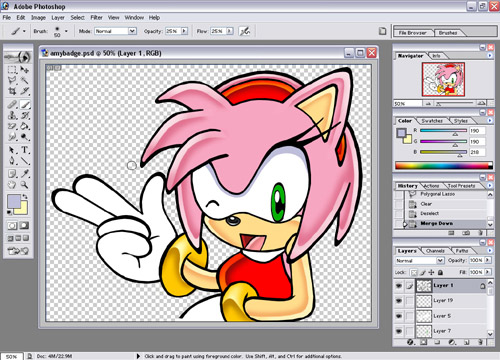Select the Pen tool

coord(12,161)
